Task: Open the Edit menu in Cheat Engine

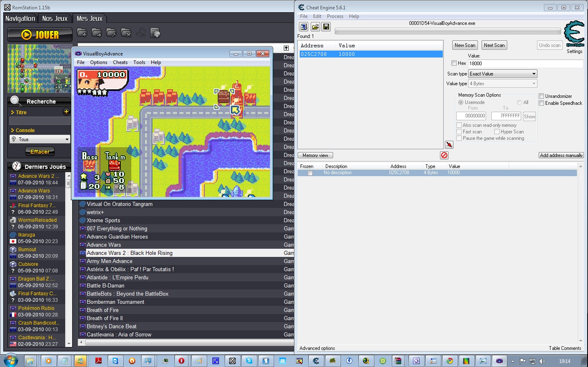Action: 317,16
